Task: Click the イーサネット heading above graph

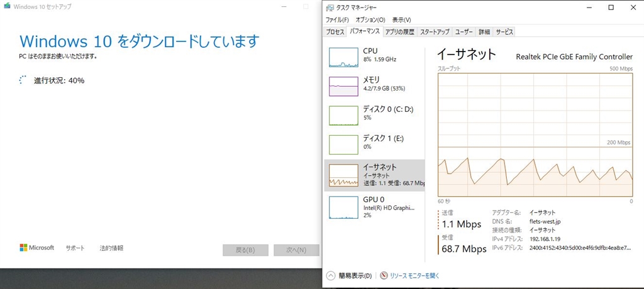Action: (x=467, y=54)
